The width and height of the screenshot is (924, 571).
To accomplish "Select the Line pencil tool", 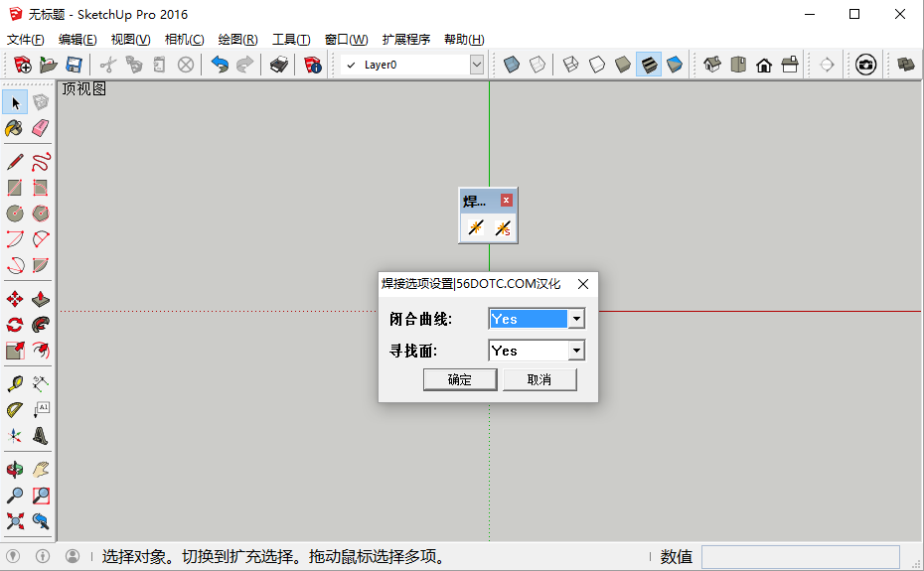I will 15,162.
